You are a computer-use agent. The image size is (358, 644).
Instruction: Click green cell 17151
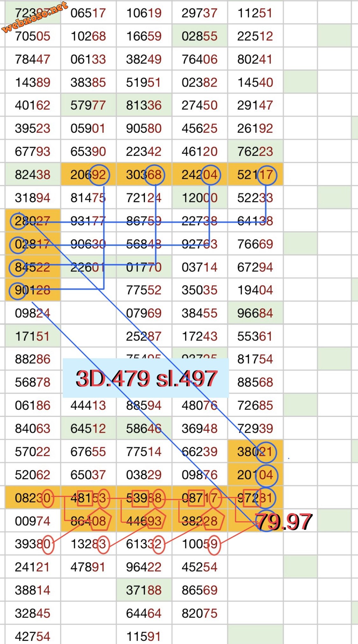coord(33,336)
